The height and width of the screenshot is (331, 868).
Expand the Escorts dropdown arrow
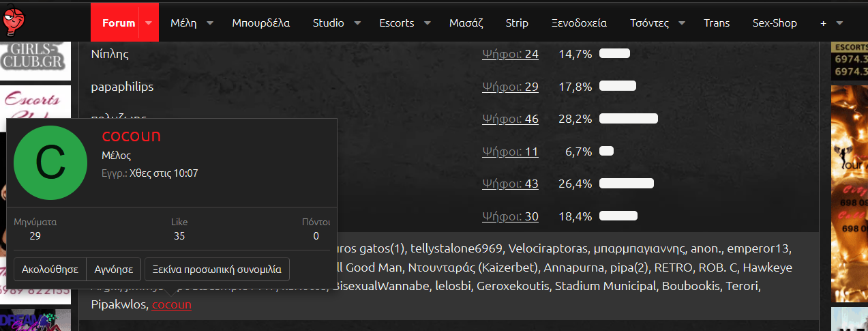pyautogui.click(x=428, y=23)
